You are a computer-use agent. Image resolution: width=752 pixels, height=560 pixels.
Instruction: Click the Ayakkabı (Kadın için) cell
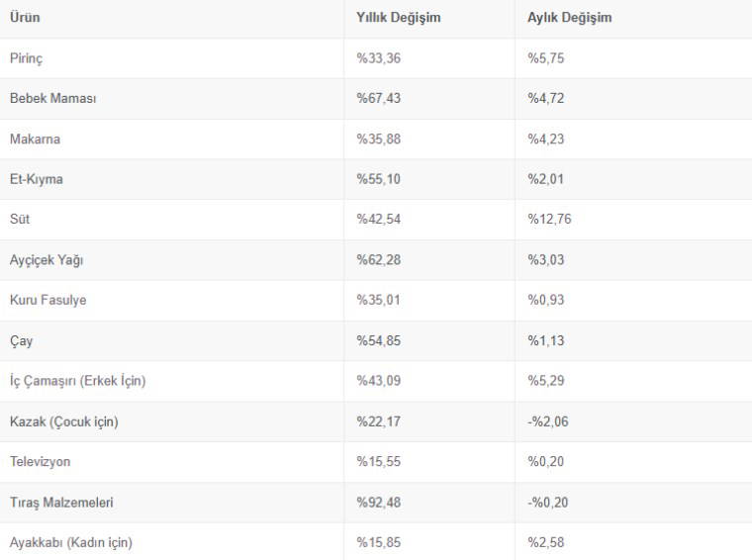[71, 542]
